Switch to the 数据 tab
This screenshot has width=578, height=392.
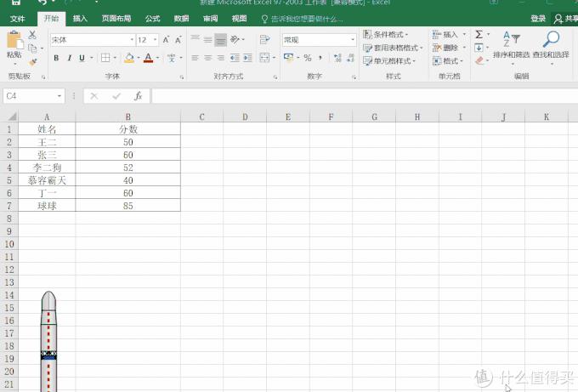[x=181, y=19]
